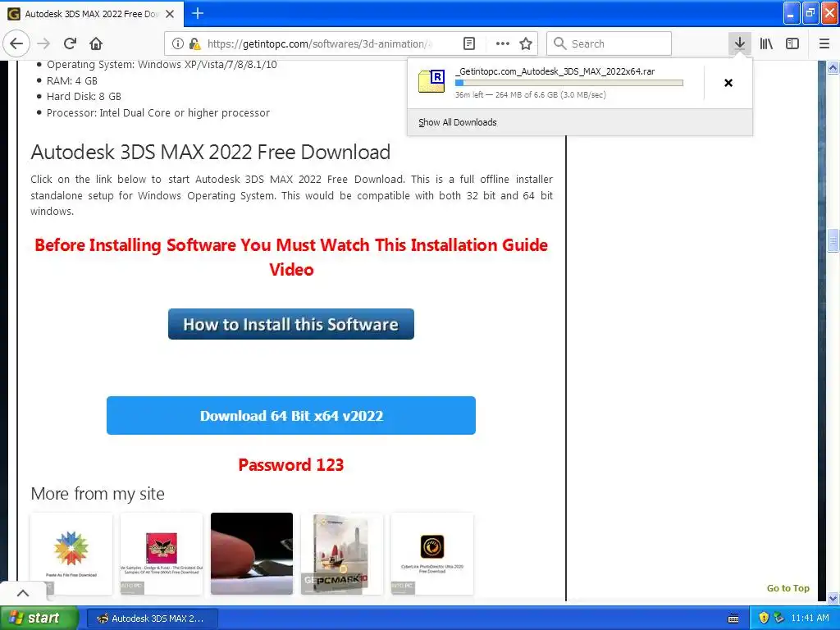Open CyberLink PhotoDirector thumbnail

click(431, 554)
